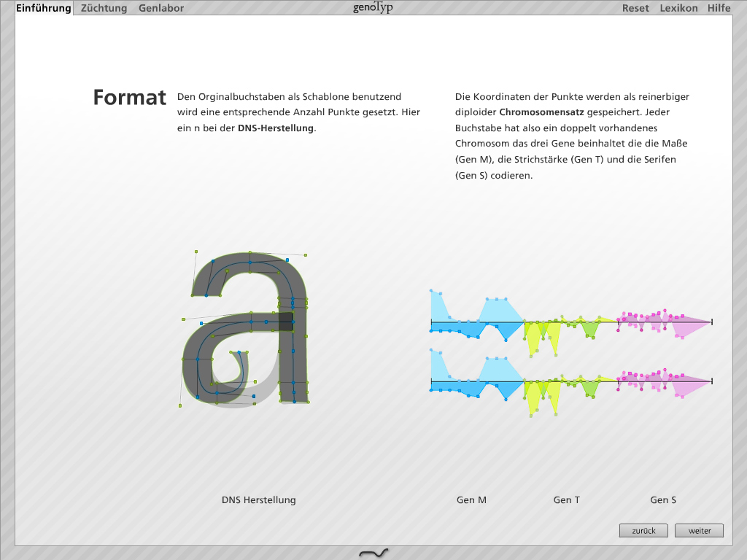Click the tilde glyph icon at bottom

[x=373, y=553]
